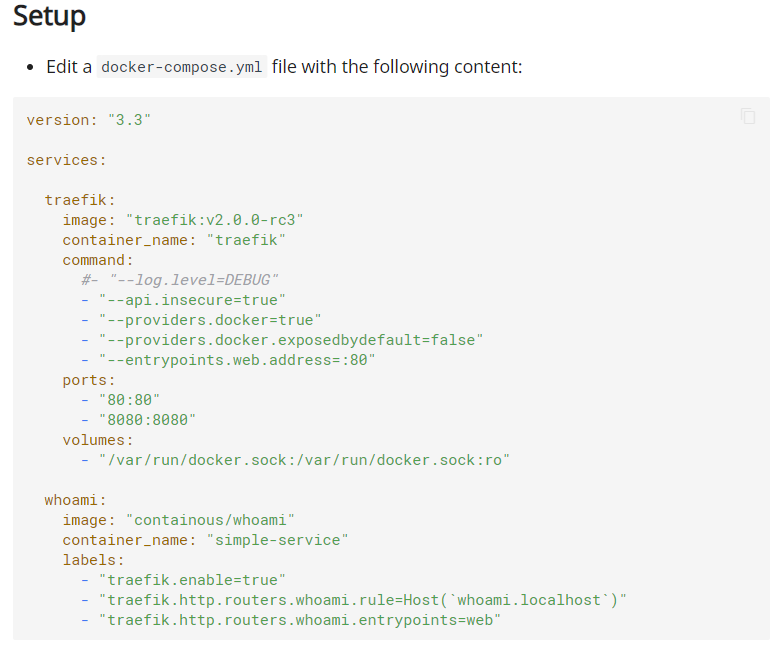
Task: Click the --api.insecure=true argument
Action: point(192,300)
